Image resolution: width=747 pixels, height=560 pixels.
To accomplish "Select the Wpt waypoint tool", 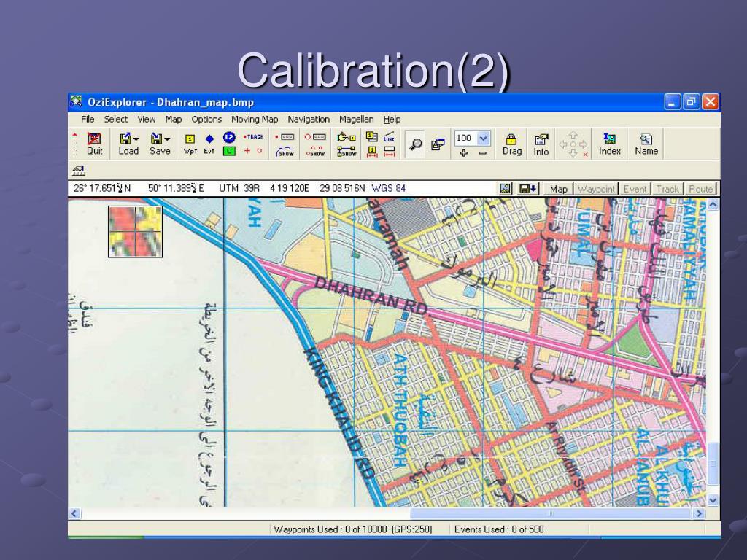I will coord(190,144).
